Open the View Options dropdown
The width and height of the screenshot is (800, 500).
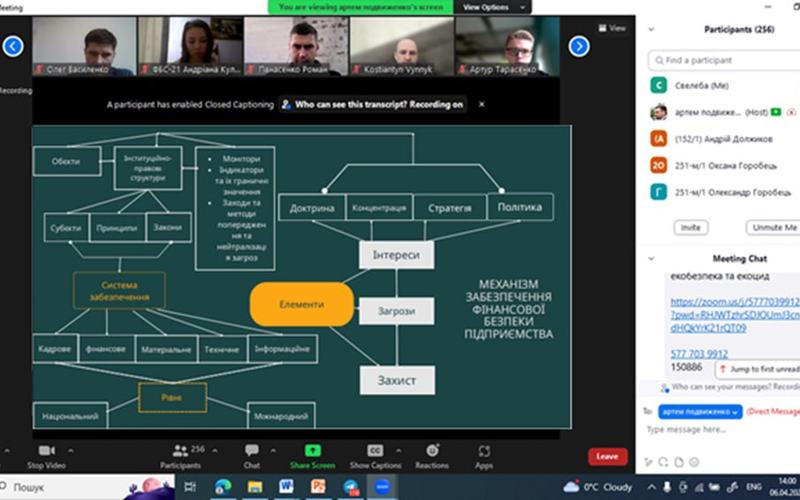493,7
